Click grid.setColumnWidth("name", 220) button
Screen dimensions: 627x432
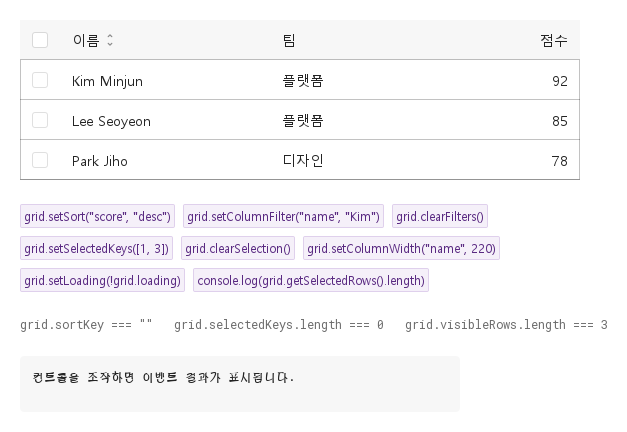point(401,248)
